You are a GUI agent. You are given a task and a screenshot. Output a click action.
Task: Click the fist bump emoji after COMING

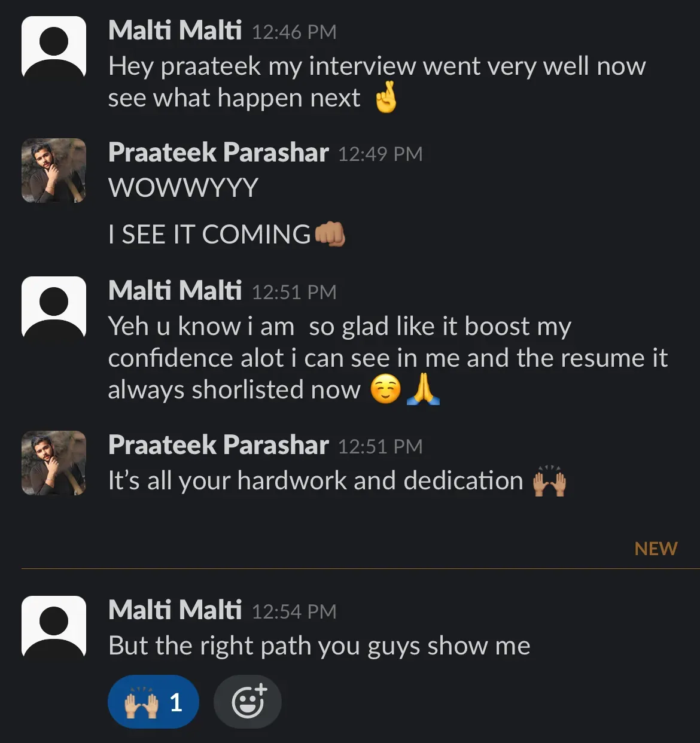tap(330, 234)
